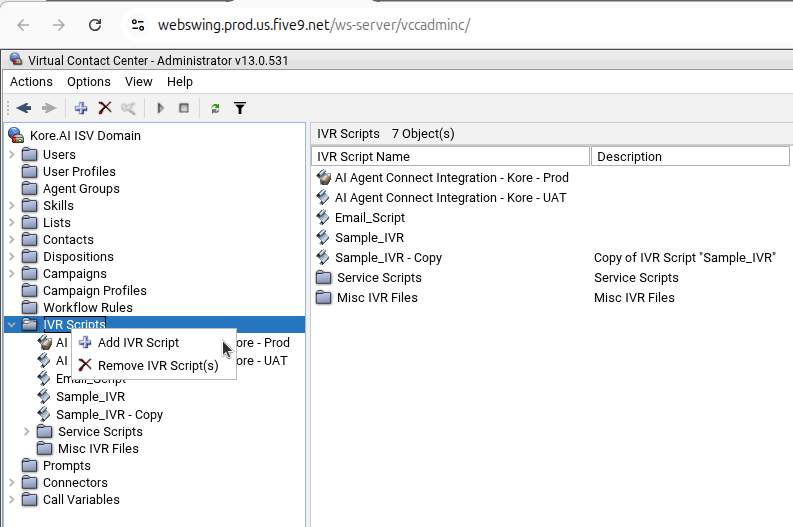Expand the Dispositions tree node
This screenshot has height=527, width=793.
(12, 256)
